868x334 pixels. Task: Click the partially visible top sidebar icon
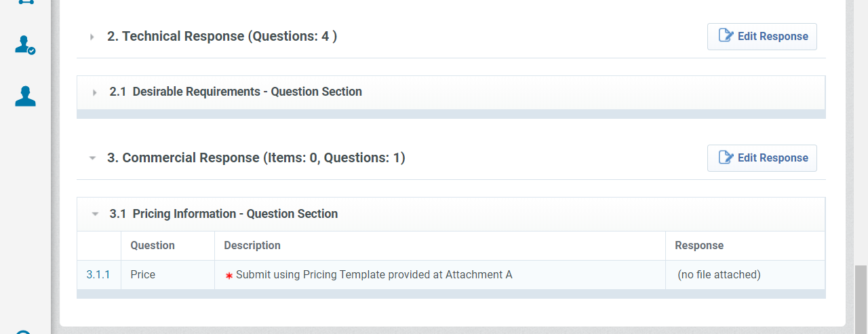point(25,2)
